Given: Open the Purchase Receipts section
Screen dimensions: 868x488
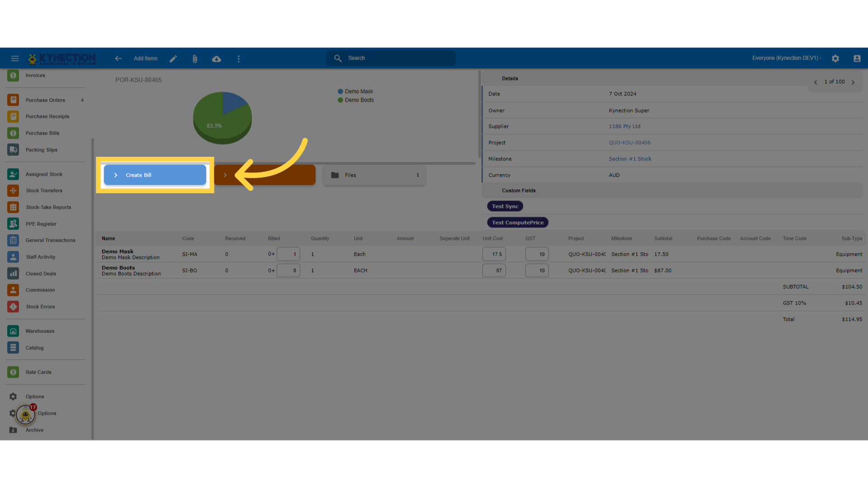Looking at the screenshot, I should click(x=13, y=116).
